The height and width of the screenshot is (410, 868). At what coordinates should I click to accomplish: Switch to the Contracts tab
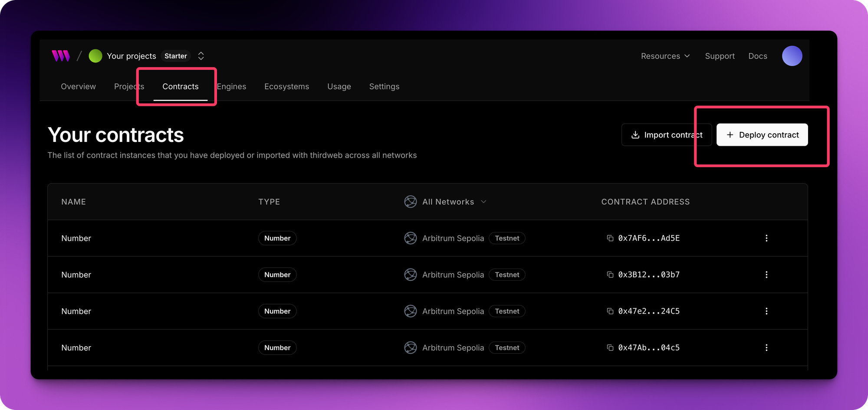coord(180,86)
